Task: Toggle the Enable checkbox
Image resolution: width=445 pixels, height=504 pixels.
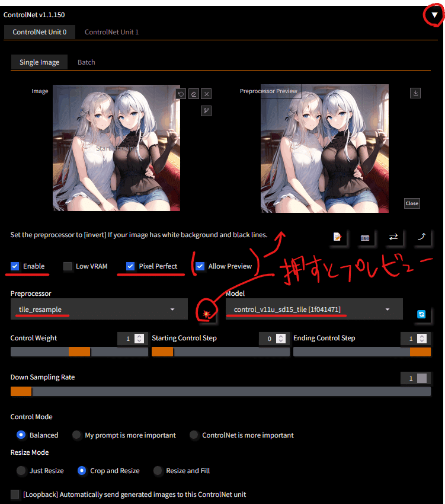Action: click(x=15, y=266)
